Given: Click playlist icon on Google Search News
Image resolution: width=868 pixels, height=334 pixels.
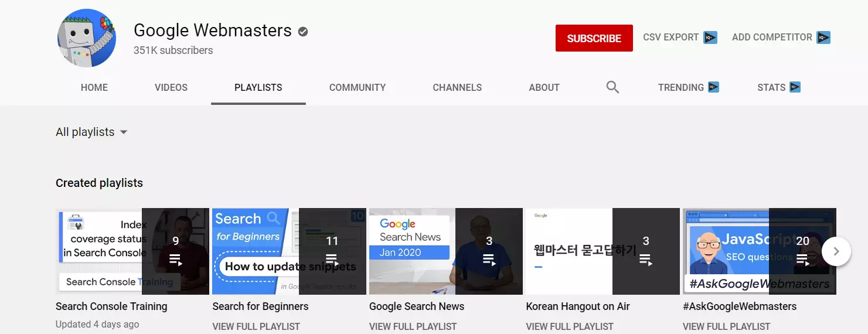Looking at the screenshot, I should [x=489, y=260].
